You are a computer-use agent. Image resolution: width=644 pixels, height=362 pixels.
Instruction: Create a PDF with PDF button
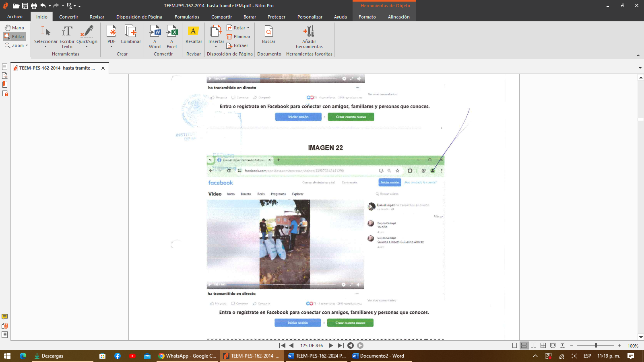click(111, 36)
